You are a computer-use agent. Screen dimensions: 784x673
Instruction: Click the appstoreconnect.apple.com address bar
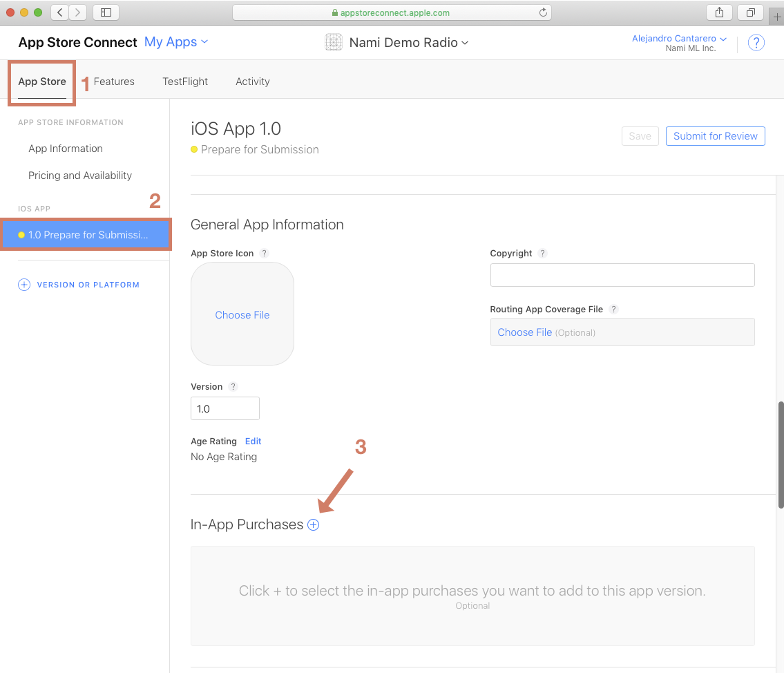392,12
